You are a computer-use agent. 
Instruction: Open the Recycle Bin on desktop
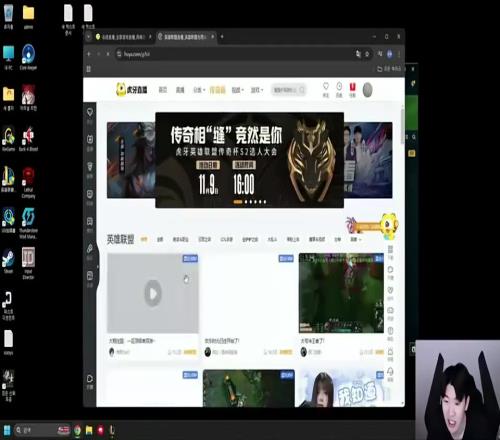8,16
